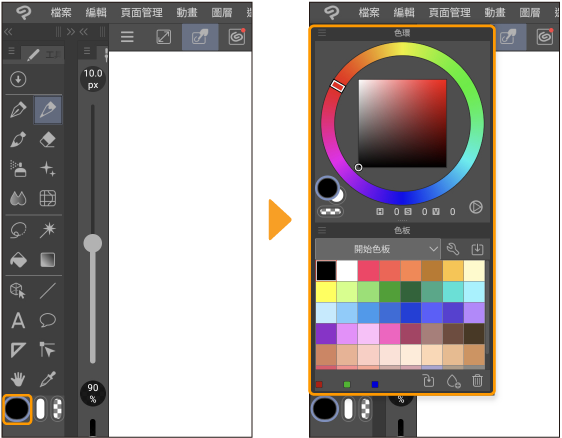Switch to white sub color in left toolbar
The width and height of the screenshot is (562, 438).
click(41, 409)
